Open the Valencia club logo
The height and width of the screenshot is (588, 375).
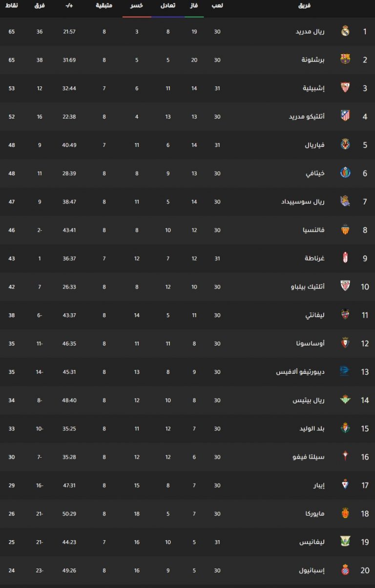click(345, 230)
